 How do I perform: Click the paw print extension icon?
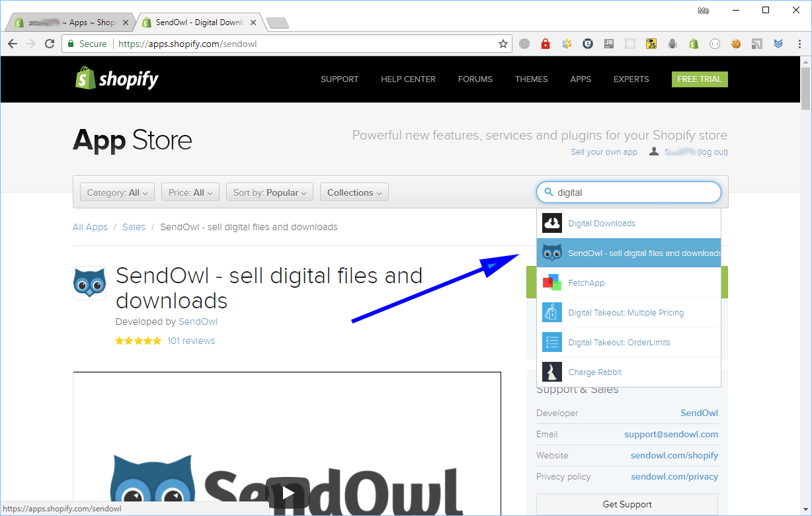click(567, 44)
